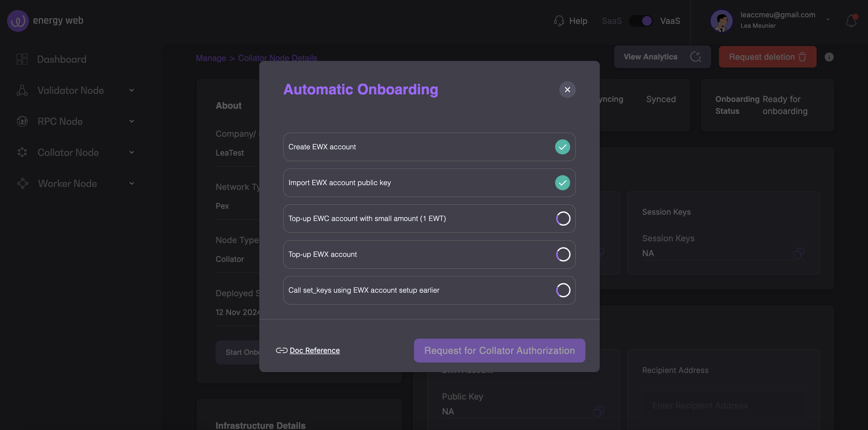868x430 pixels.
Task: Click the Automatic Onboarding title
Action: [360, 89]
